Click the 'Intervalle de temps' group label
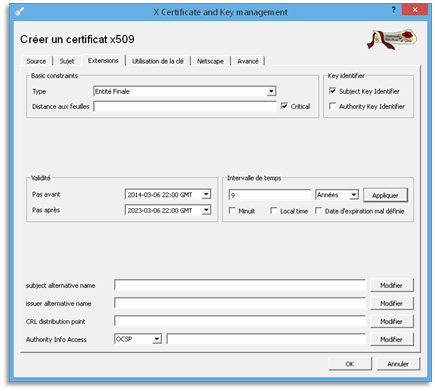 [254, 178]
